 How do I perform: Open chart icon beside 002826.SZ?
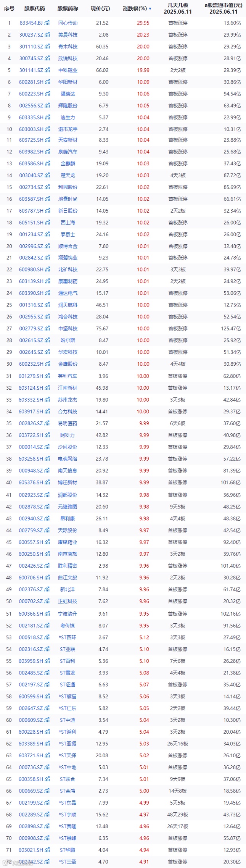(47, 423)
